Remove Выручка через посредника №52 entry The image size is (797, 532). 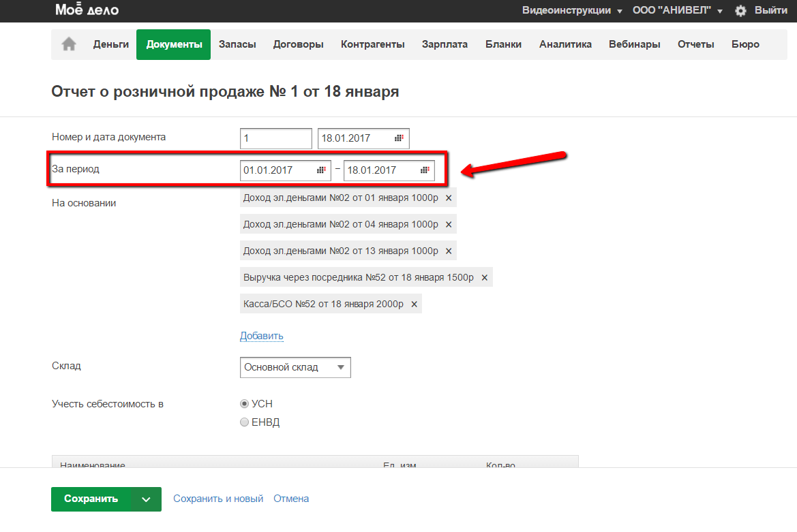[485, 277]
